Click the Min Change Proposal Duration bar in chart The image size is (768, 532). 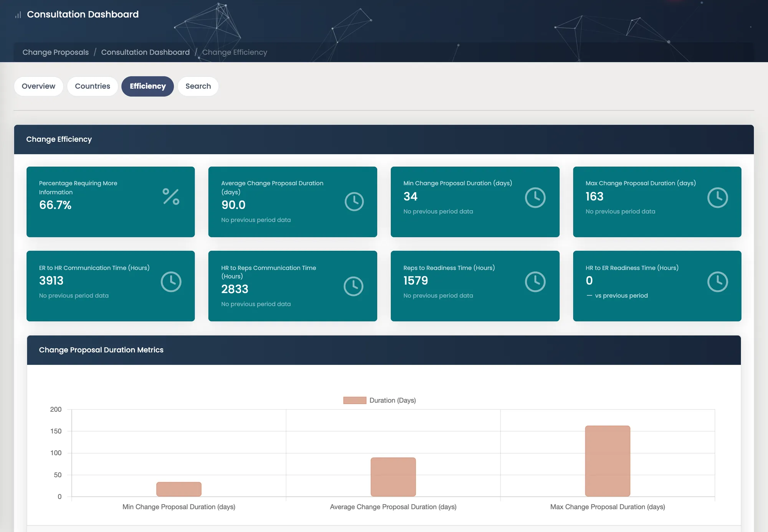pos(179,489)
